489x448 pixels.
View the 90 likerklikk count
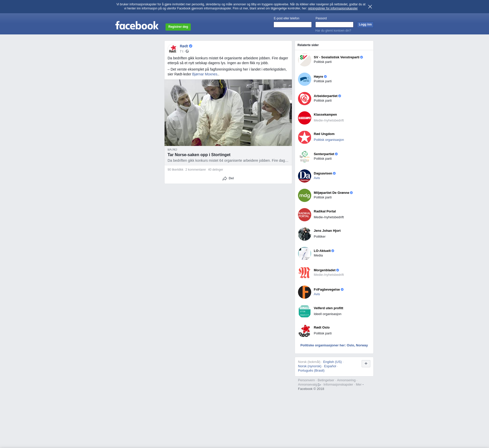coord(175,170)
